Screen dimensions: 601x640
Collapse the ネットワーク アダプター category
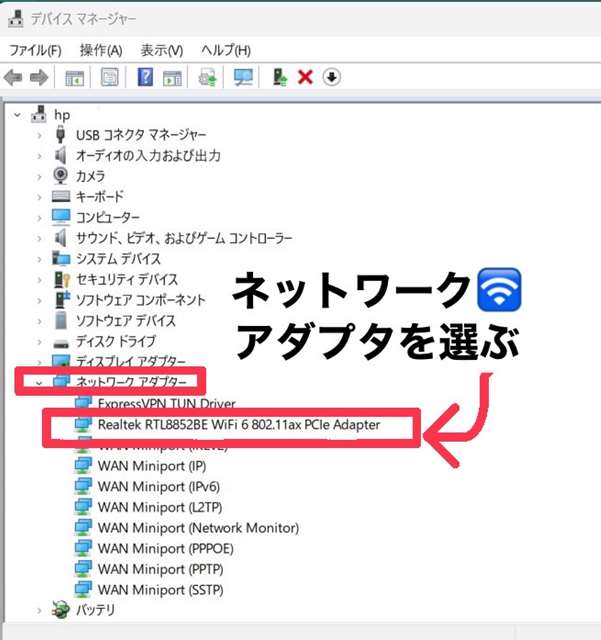point(39,381)
